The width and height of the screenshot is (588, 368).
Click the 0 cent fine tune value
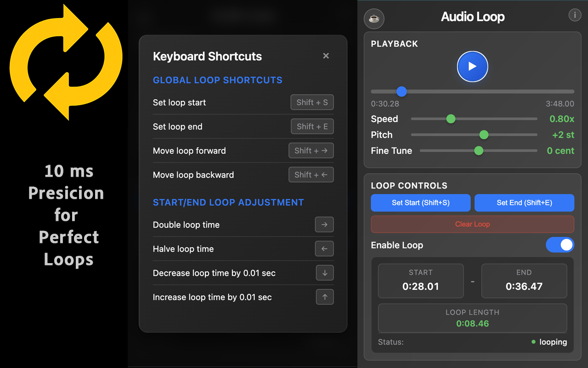(x=560, y=150)
